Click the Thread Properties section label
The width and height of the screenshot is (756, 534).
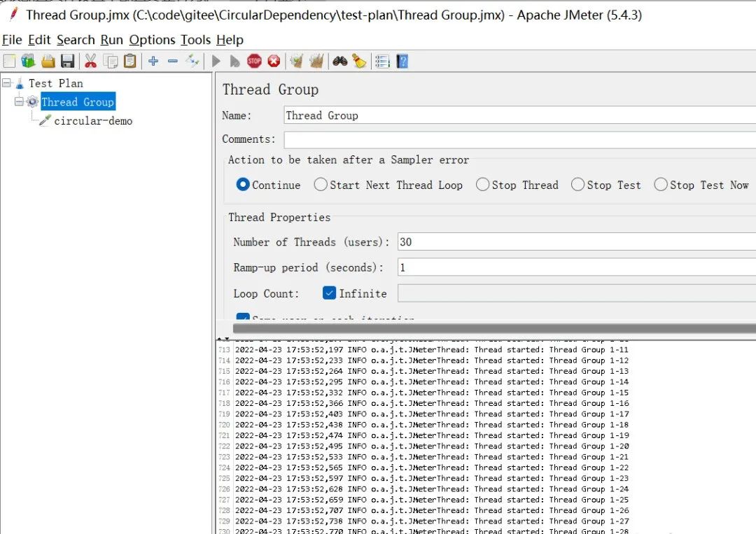tap(279, 218)
